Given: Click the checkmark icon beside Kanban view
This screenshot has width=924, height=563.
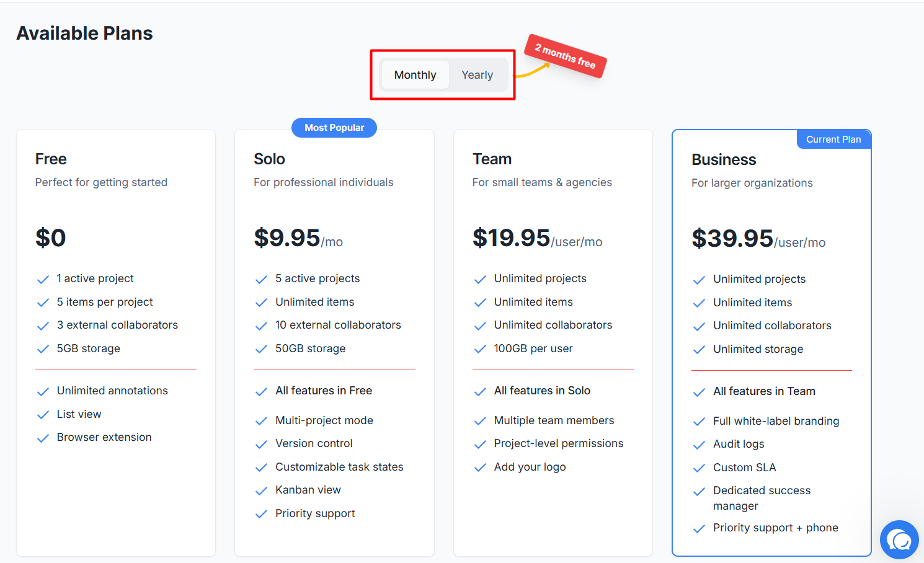Looking at the screenshot, I should pyautogui.click(x=261, y=491).
